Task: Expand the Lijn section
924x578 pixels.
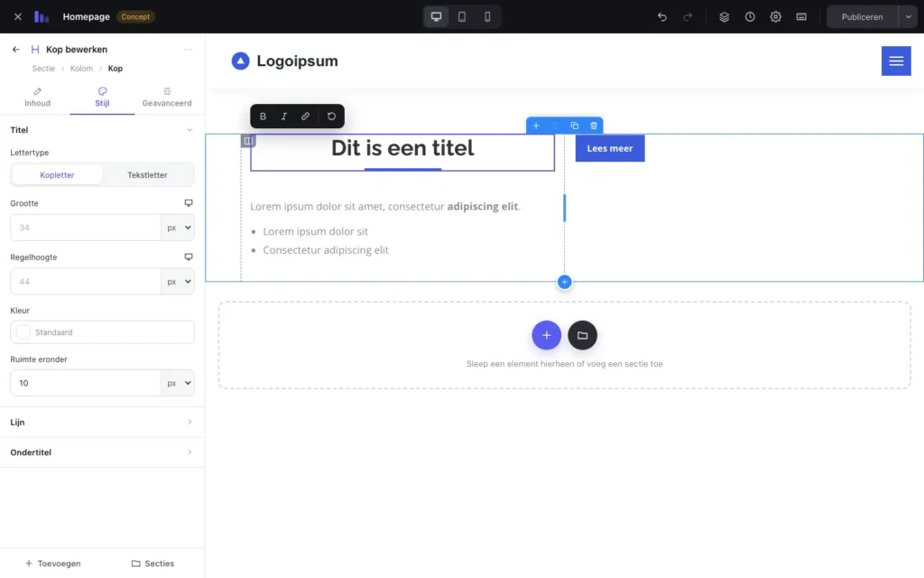Action: [102, 423]
